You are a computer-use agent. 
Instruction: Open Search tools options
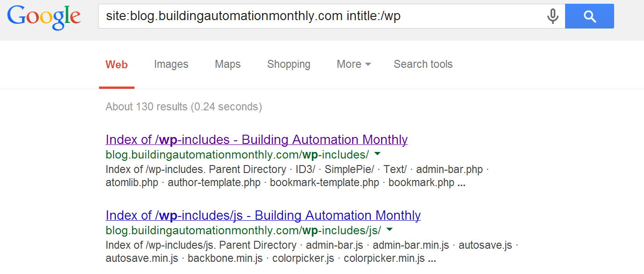(423, 65)
